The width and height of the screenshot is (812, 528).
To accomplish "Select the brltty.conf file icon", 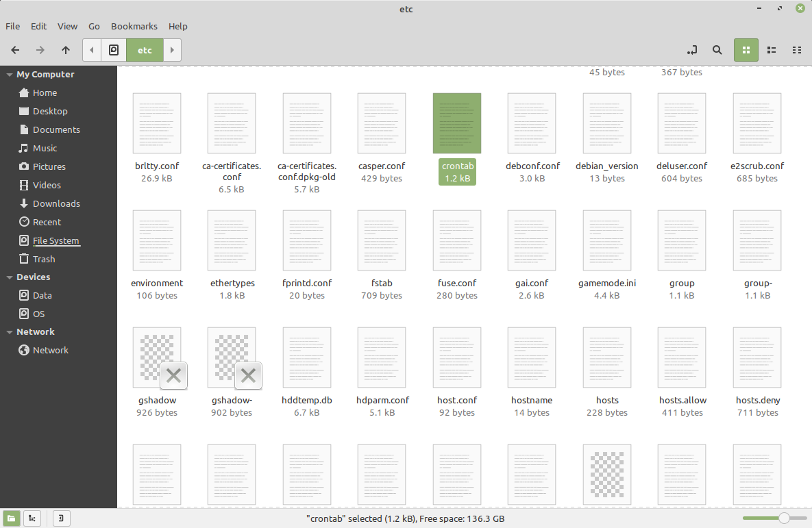I will (157, 123).
